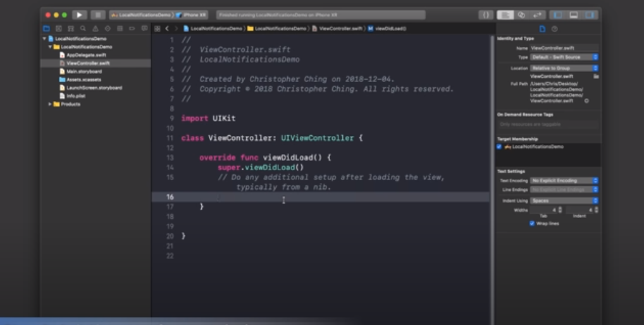Image resolution: width=644 pixels, height=325 pixels.
Task: Click the related items grid icon
Action: (158, 28)
